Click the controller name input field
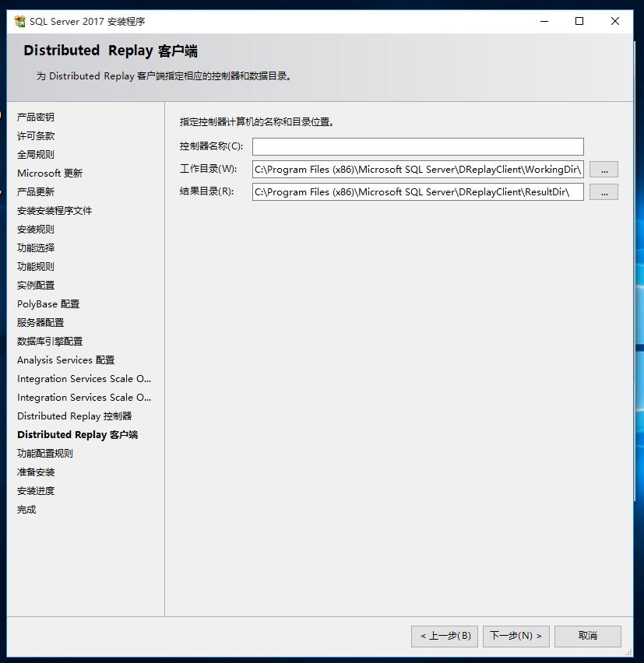644x663 pixels. (x=417, y=146)
